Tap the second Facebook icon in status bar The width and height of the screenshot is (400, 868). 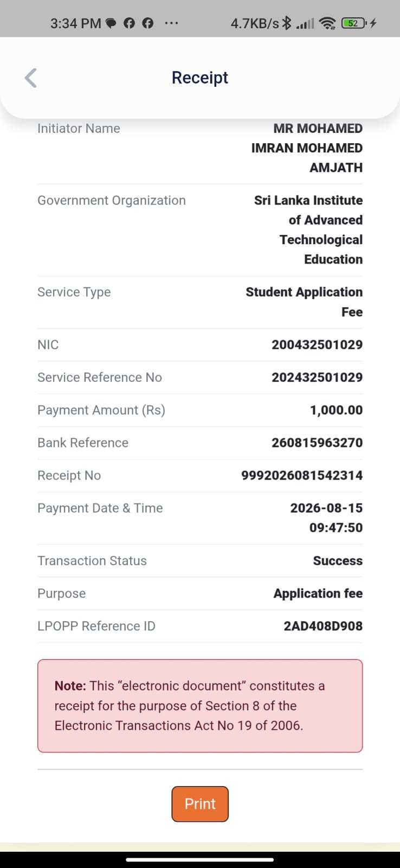click(x=147, y=23)
